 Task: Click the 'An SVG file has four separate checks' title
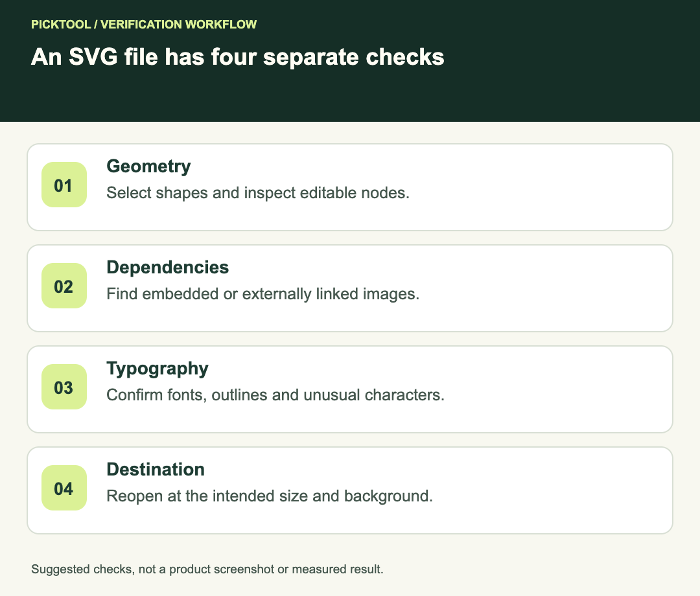pyautogui.click(x=237, y=57)
